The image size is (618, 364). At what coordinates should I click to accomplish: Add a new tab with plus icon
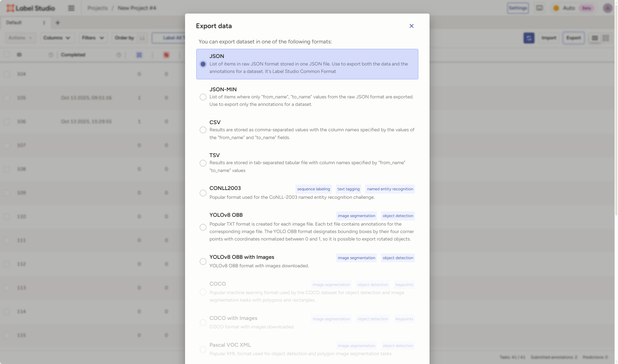click(x=57, y=23)
